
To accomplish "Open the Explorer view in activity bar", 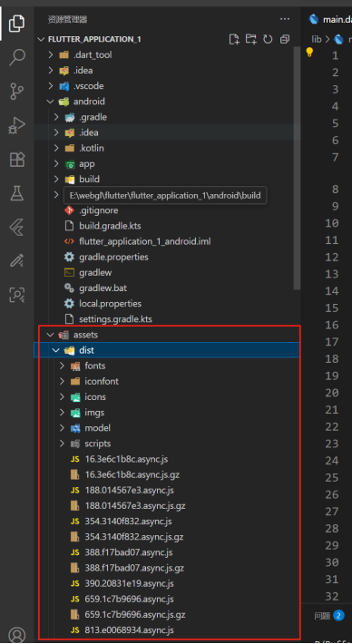I will click(17, 23).
